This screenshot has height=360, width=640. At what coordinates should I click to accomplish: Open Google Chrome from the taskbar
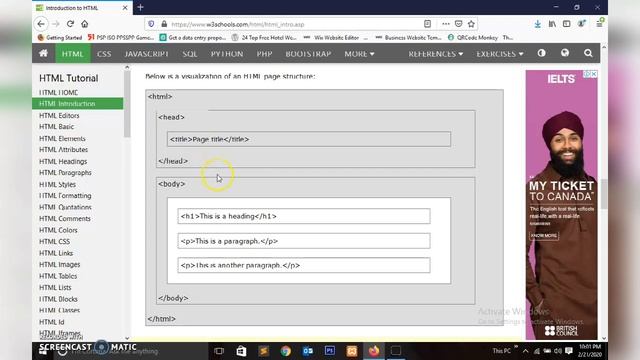pos(286,351)
